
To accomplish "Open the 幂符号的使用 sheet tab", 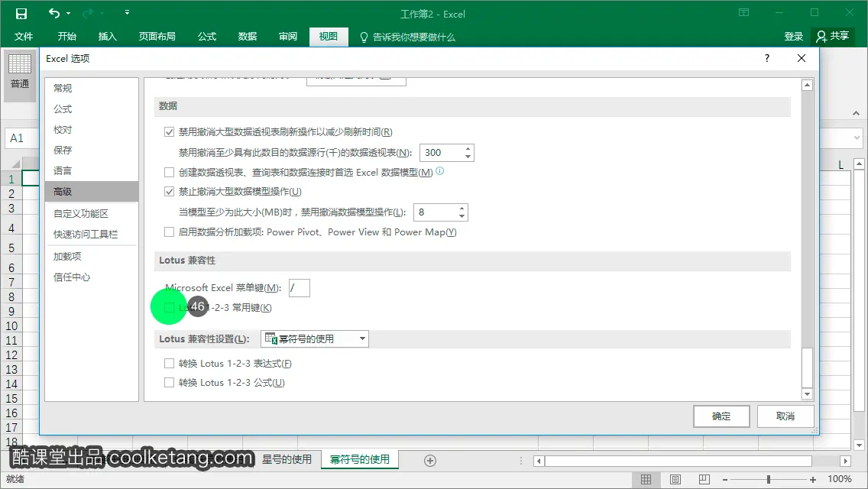I will coord(360,459).
